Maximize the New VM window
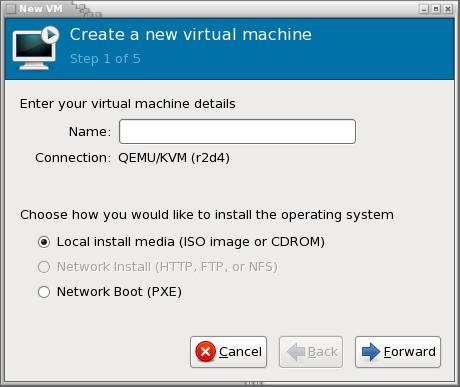The image size is (460, 387). coord(436,9)
